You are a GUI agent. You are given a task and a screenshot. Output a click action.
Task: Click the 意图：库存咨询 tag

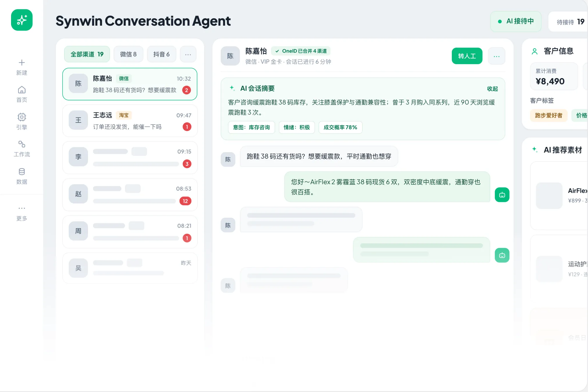point(252,127)
